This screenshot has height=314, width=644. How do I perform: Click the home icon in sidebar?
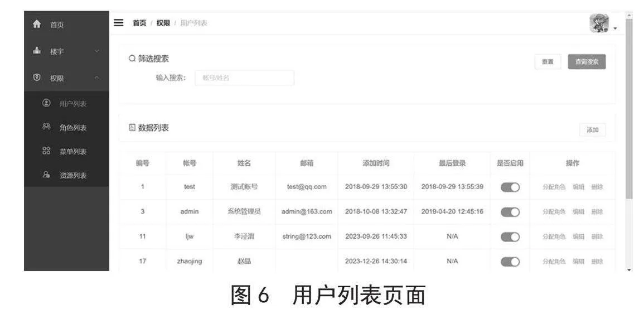[37, 24]
